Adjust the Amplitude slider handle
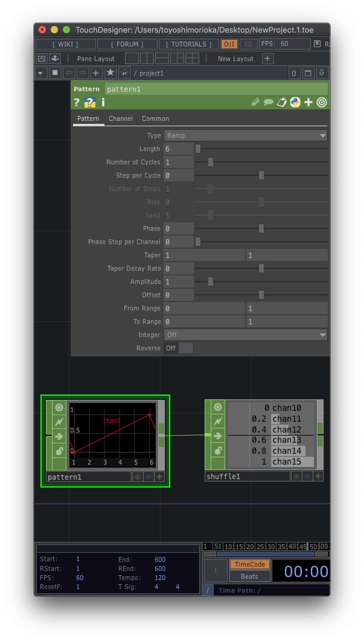Screen dimensions: 364x641 (211, 282)
